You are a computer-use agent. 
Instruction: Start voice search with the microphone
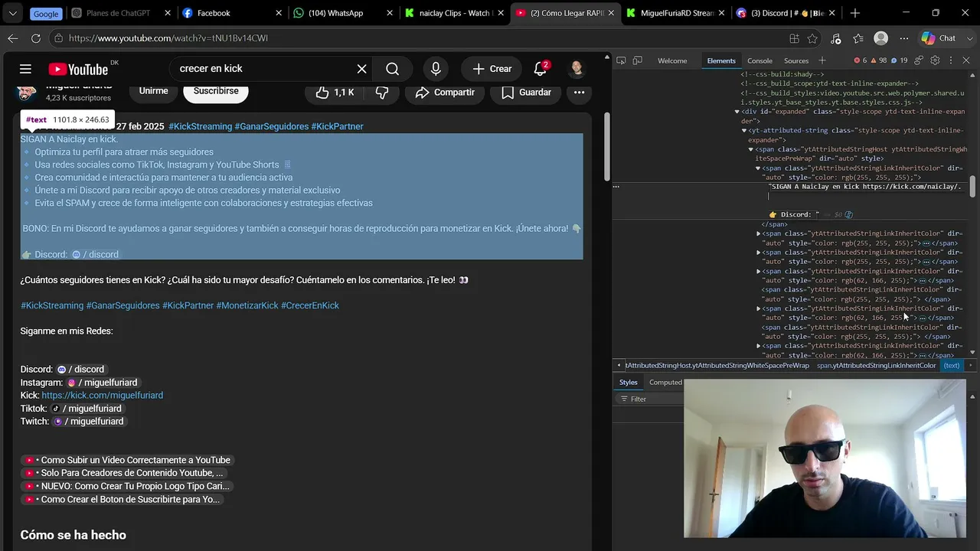(436, 69)
